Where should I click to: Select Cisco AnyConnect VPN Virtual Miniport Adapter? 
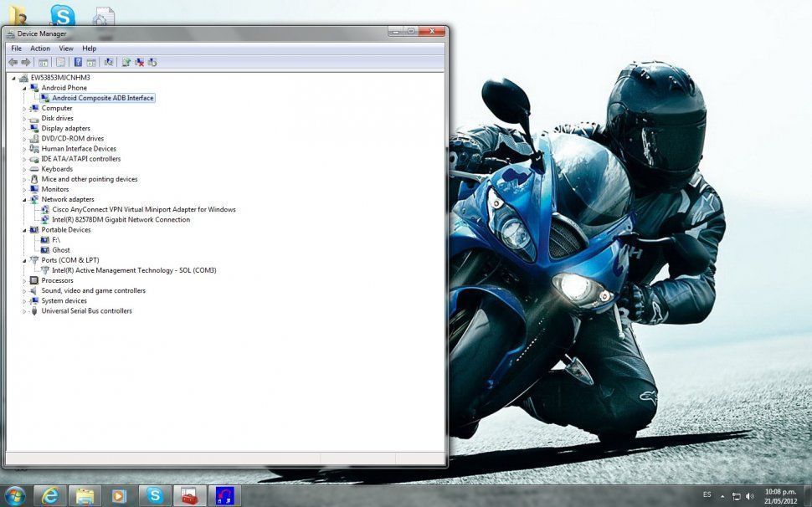(143, 209)
